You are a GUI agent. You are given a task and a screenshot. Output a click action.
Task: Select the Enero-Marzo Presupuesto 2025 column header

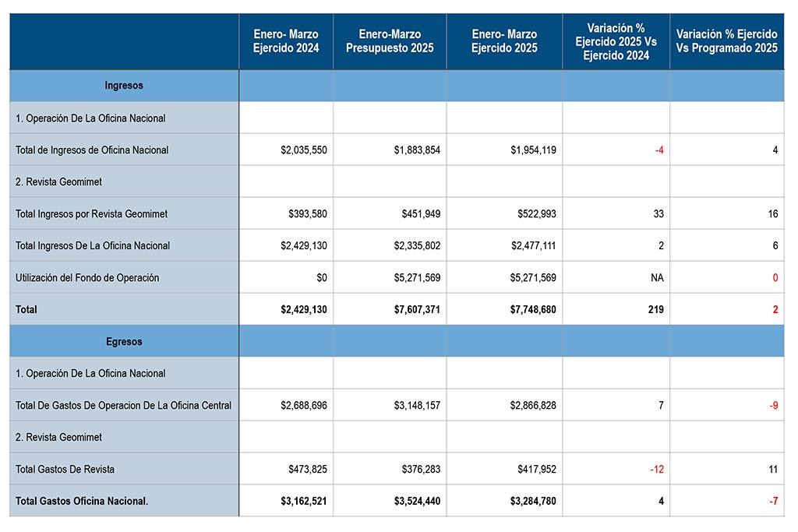coord(390,41)
